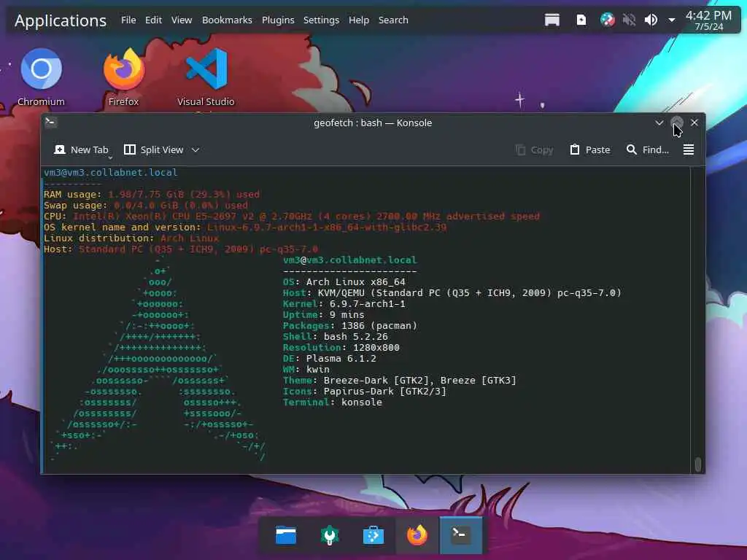Click 'Kernel: 6.9.7-arch1-1' line
This screenshot has height=560, width=747.
(344, 304)
